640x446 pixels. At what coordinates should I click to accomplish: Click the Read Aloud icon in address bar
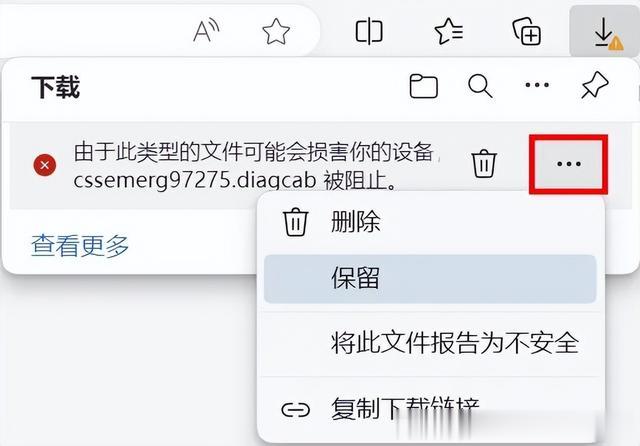pyautogui.click(x=206, y=31)
